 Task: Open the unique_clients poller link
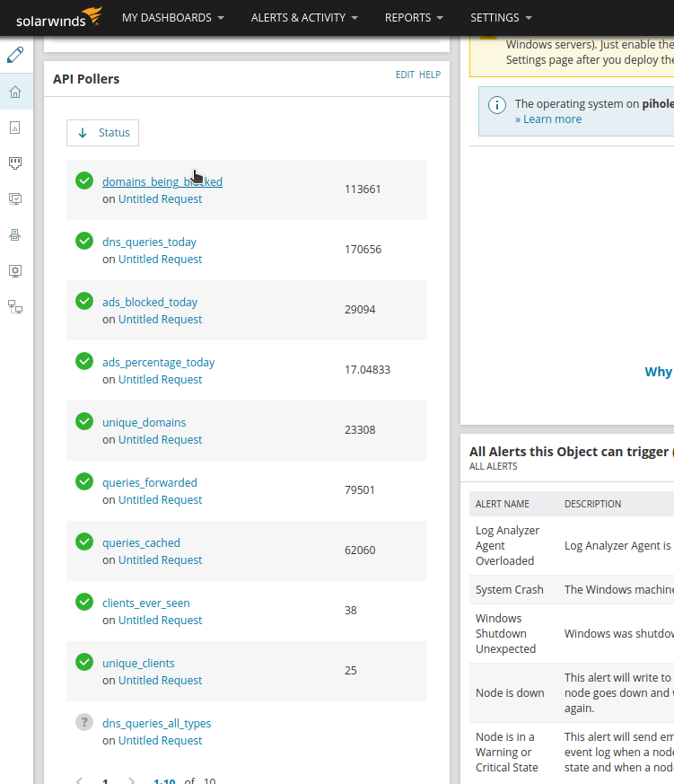(x=138, y=664)
